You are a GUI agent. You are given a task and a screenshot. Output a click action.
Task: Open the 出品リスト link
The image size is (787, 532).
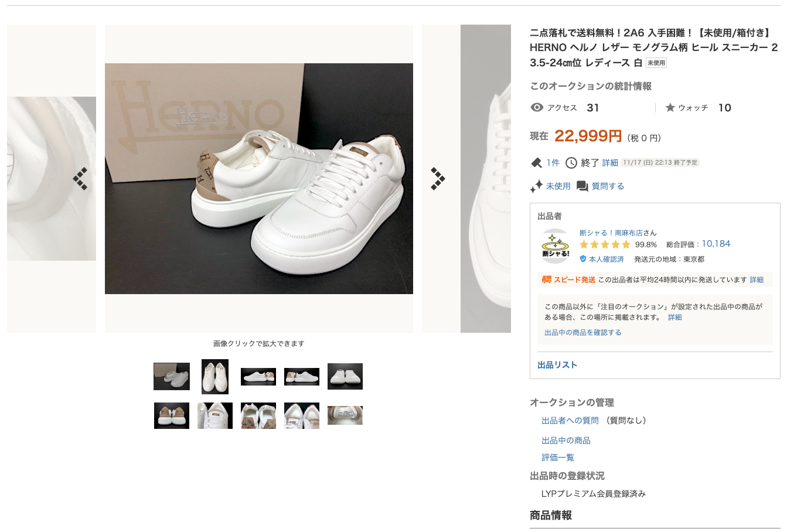557,365
